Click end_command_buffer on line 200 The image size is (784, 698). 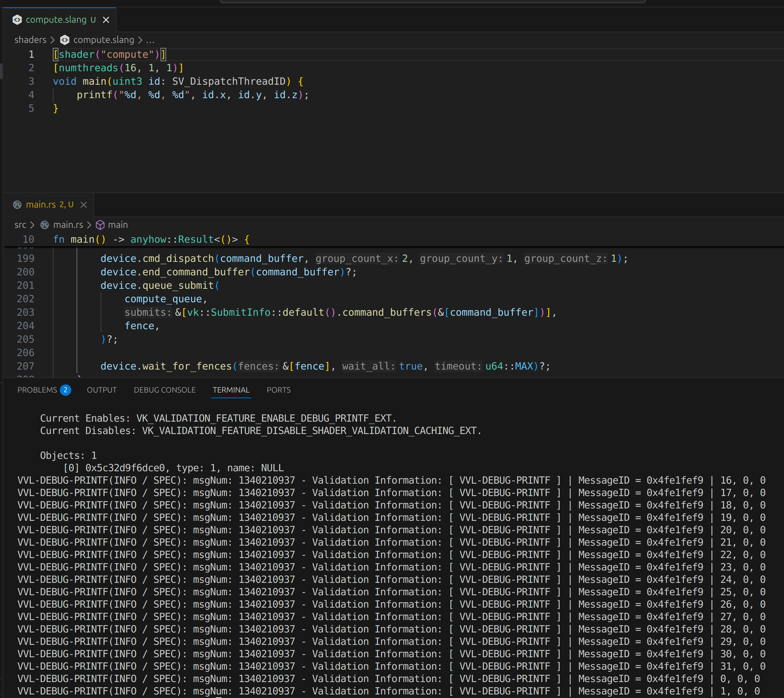tap(196, 272)
